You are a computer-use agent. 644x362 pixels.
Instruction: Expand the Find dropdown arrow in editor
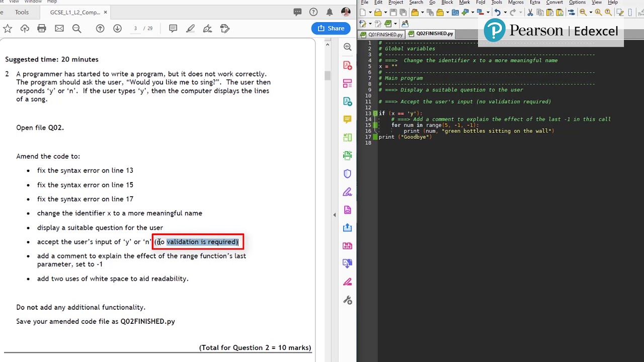click(x=590, y=13)
